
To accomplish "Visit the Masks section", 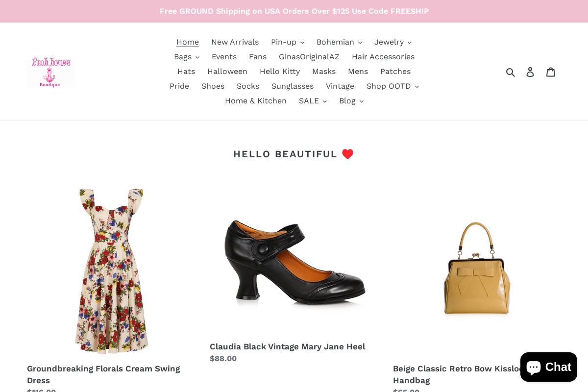I will (x=324, y=72).
